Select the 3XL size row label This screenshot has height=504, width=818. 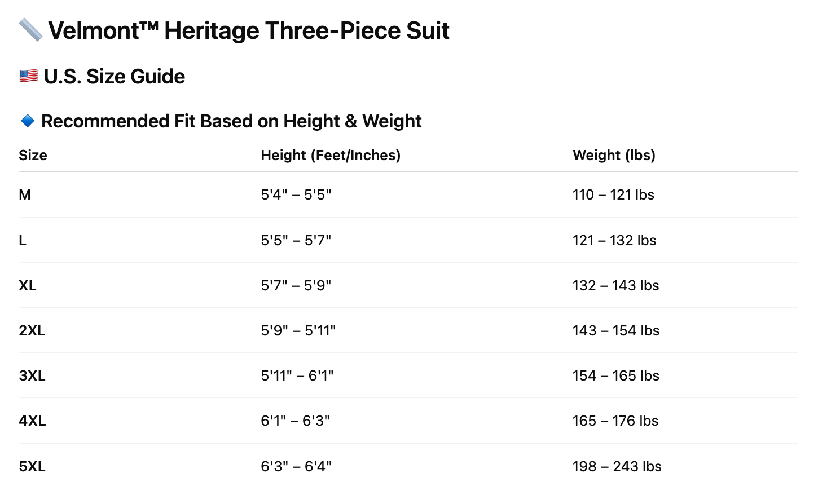click(x=32, y=376)
